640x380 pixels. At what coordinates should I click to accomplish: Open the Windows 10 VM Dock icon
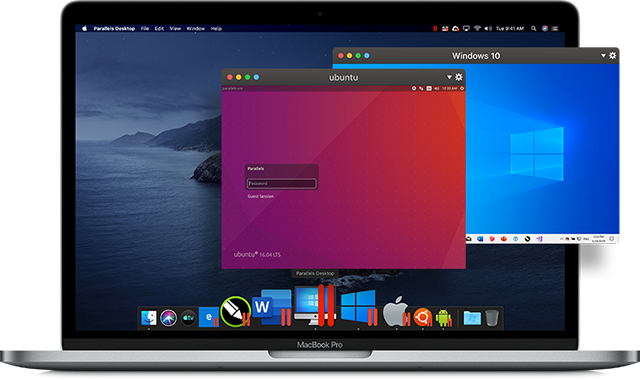pyautogui.click(x=358, y=307)
